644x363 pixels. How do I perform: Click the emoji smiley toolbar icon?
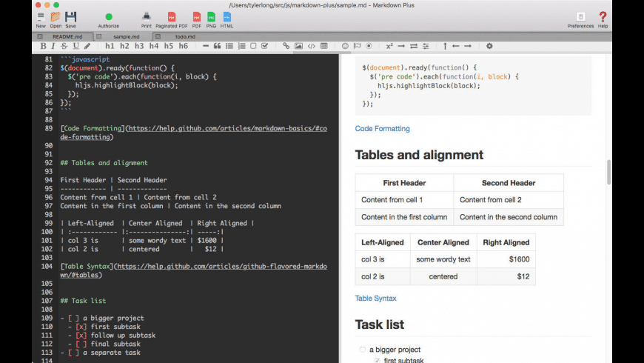coord(345,46)
